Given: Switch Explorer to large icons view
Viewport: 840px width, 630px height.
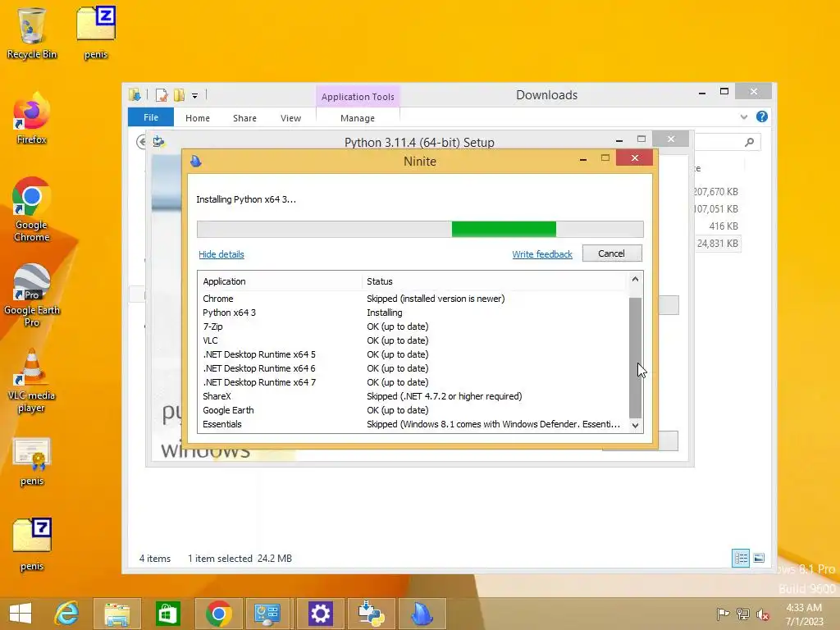Looking at the screenshot, I should click(x=759, y=558).
